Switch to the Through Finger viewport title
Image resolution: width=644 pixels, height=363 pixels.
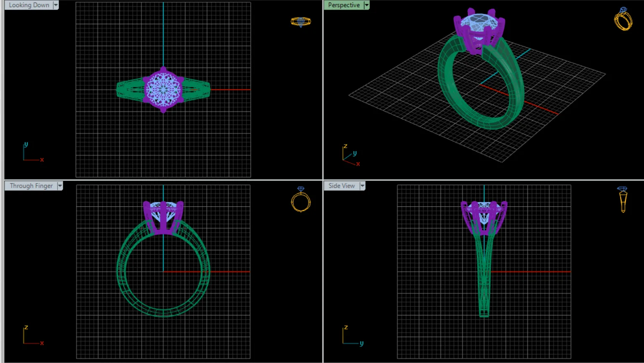(31, 186)
